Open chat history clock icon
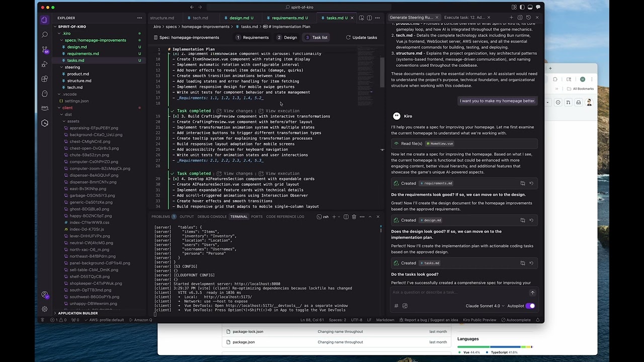Viewport: 644px width, 362px height. click(x=528, y=18)
